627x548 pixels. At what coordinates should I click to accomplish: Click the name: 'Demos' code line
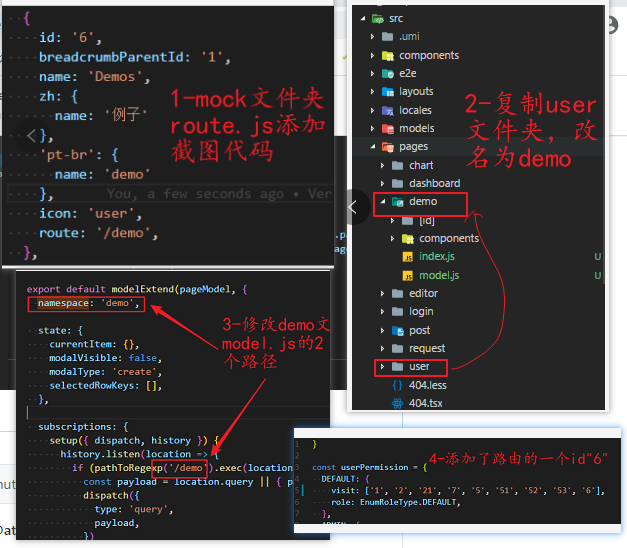pos(94,77)
